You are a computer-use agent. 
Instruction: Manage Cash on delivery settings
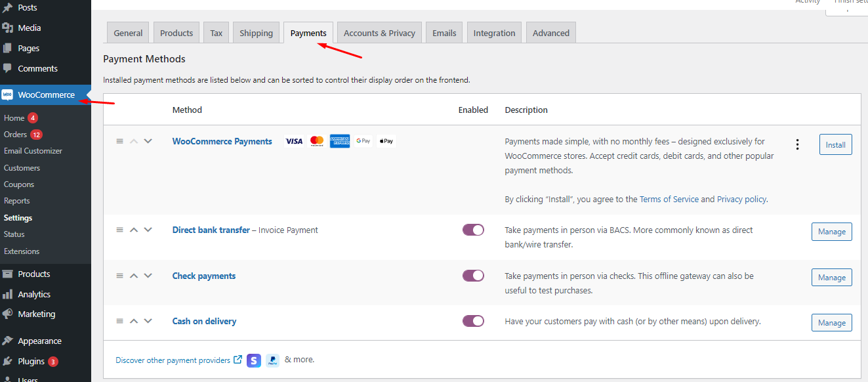click(832, 323)
